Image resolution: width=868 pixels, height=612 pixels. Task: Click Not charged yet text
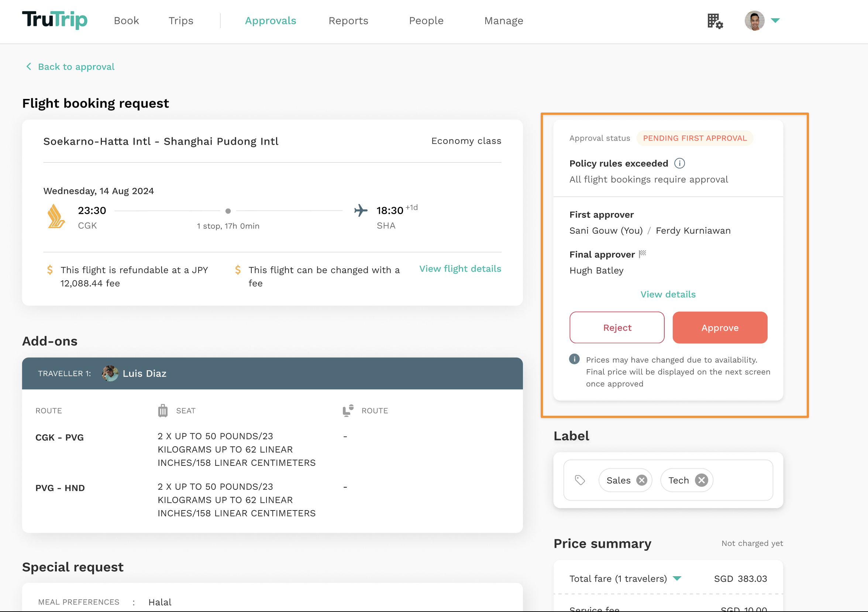pos(752,543)
